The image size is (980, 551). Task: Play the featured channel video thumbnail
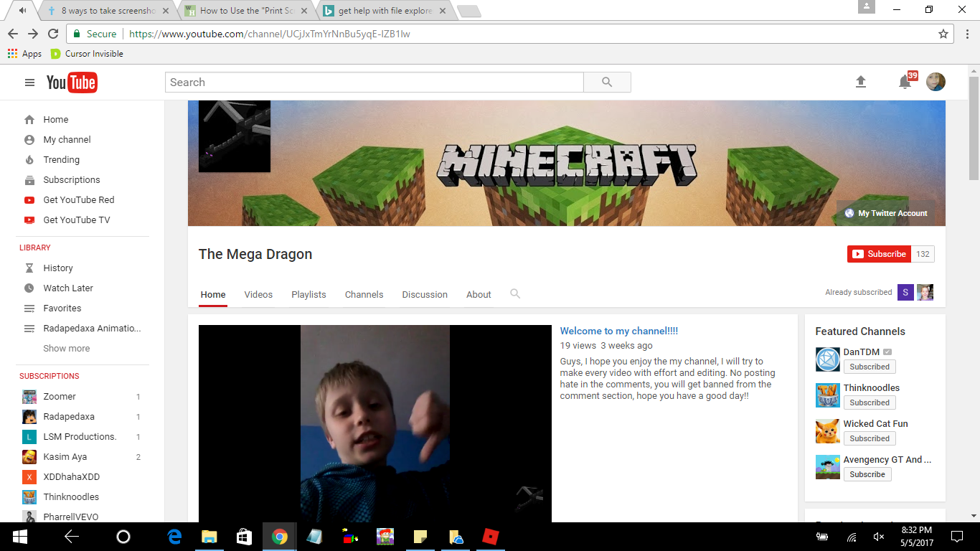375,424
